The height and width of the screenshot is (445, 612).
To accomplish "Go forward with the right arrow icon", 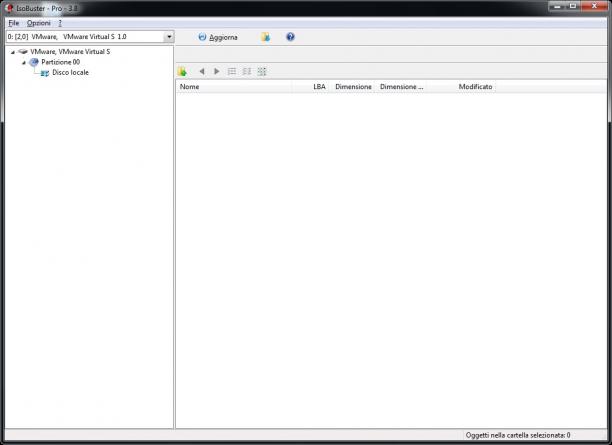I will click(x=217, y=71).
